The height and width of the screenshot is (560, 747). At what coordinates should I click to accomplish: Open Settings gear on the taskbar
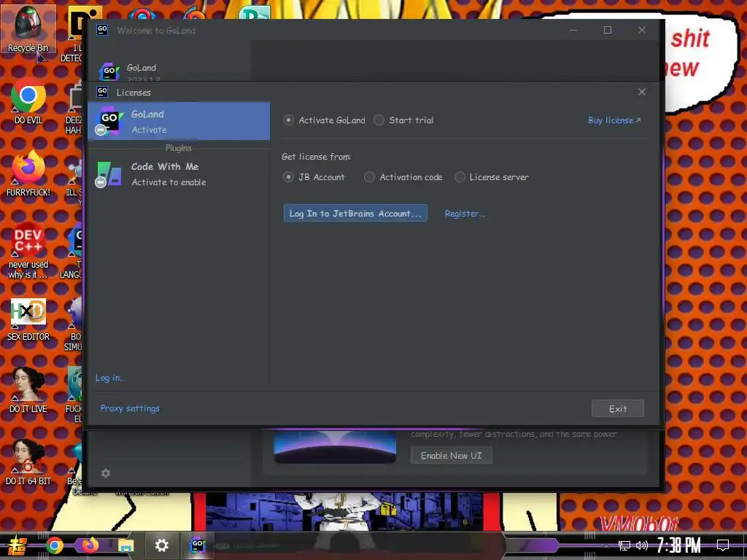[x=161, y=545]
